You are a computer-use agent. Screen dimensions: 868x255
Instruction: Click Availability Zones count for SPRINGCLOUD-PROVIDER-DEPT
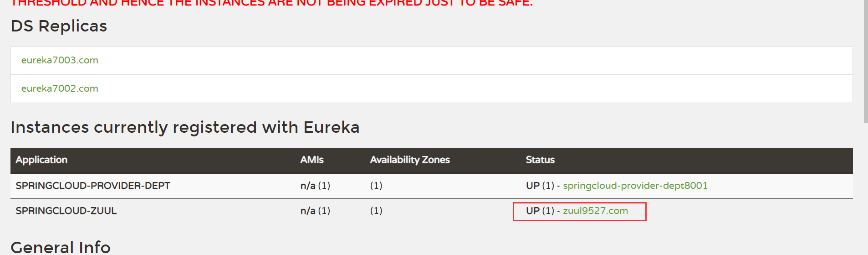(x=376, y=186)
